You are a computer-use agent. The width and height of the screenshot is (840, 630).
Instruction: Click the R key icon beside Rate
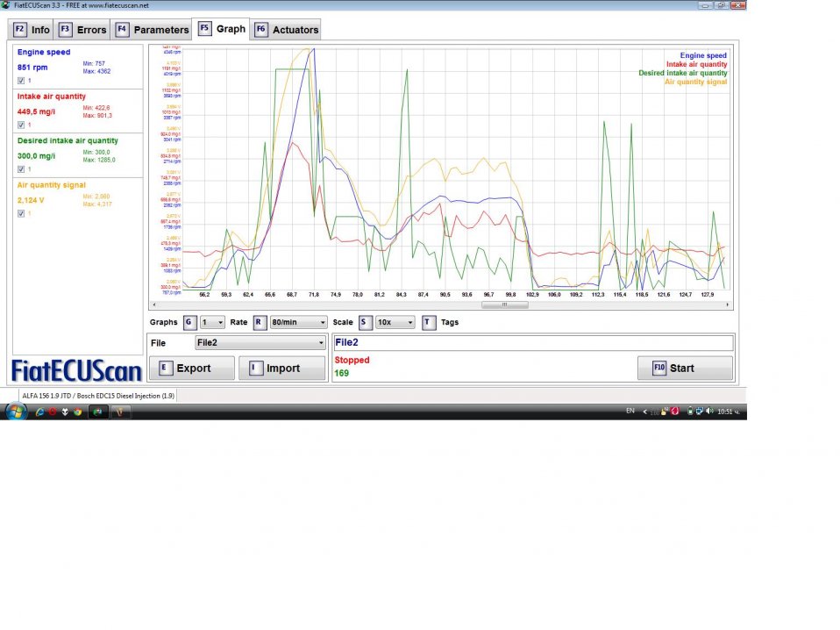click(259, 322)
